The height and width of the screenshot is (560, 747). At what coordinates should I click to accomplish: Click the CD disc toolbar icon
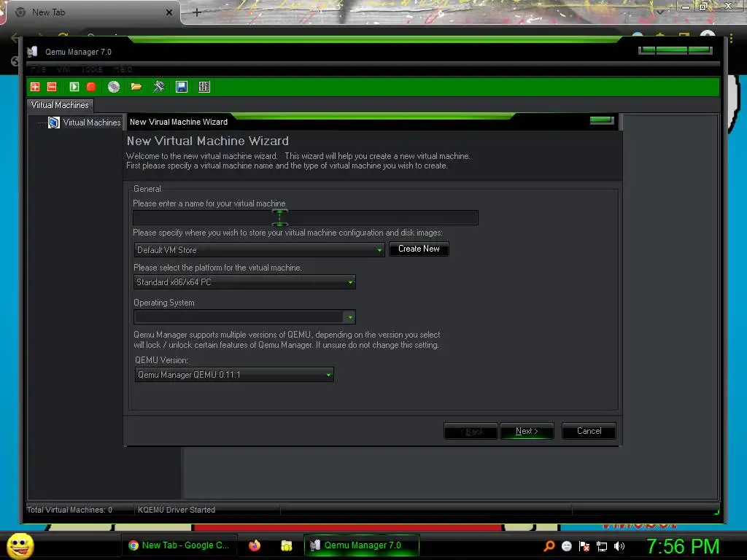coord(113,87)
